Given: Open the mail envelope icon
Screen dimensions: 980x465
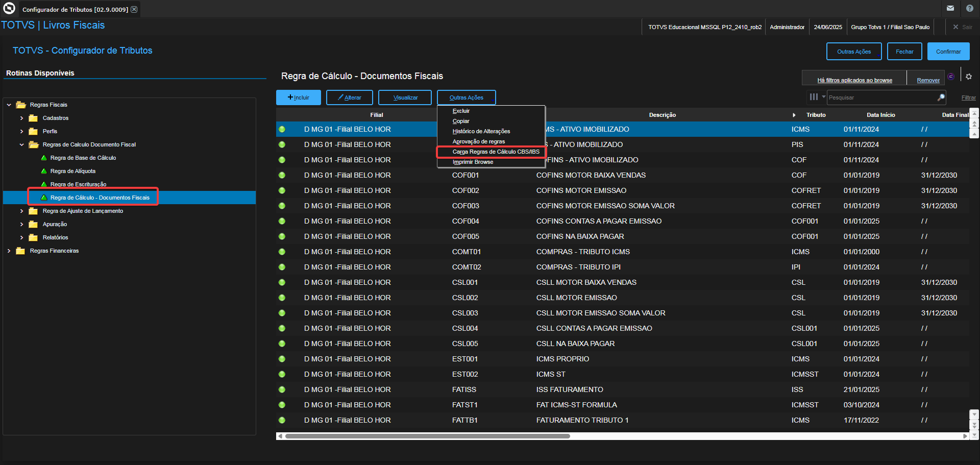Looking at the screenshot, I should 950,8.
